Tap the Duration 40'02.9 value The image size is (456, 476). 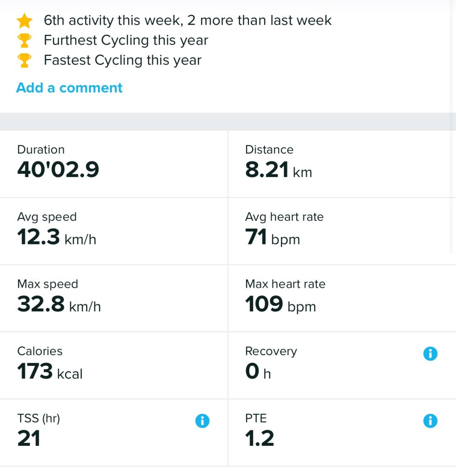point(58,170)
